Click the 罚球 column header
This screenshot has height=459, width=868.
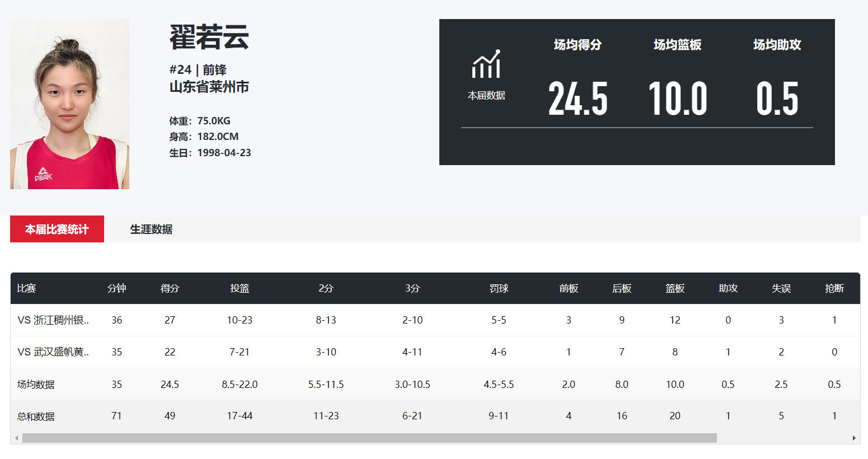[499, 288]
